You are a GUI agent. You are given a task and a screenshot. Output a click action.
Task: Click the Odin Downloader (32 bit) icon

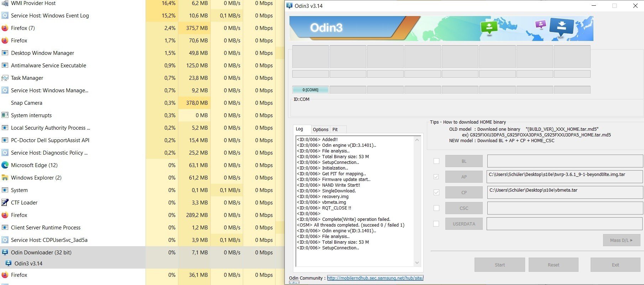click(5, 253)
